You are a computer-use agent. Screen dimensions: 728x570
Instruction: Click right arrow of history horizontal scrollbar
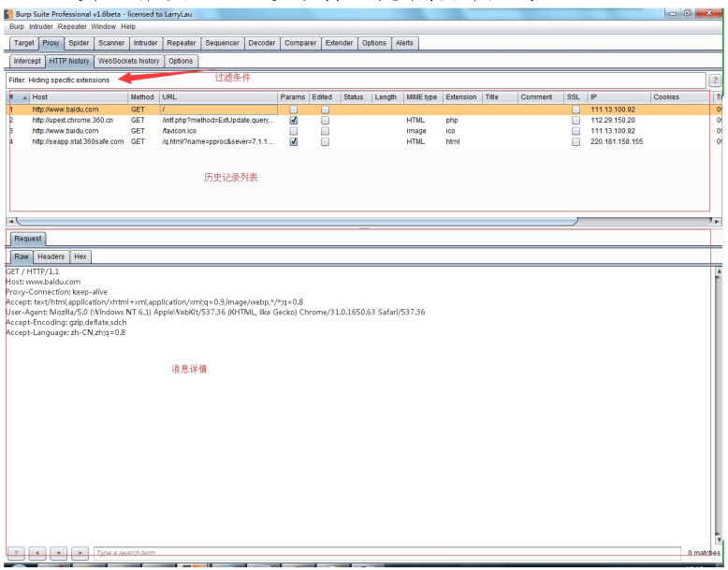[717, 222]
